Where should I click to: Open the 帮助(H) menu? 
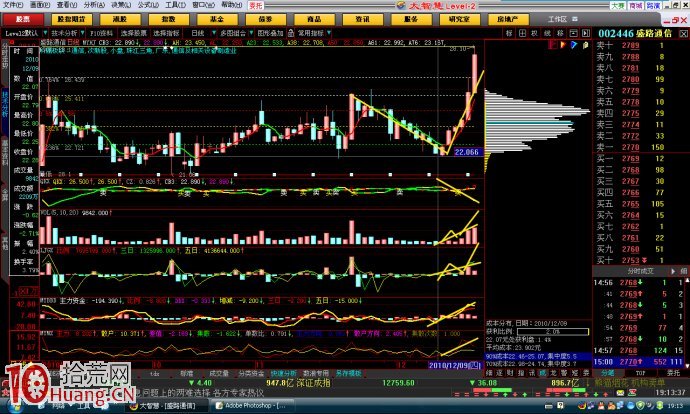click(x=230, y=5)
